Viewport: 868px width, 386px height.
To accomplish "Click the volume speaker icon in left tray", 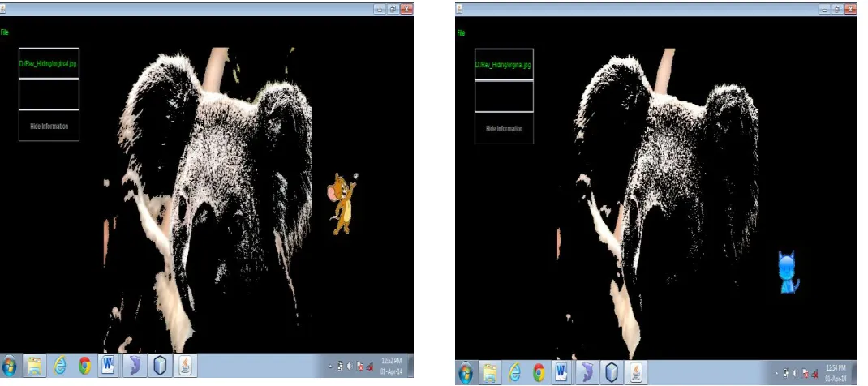I will pyautogui.click(x=350, y=366).
